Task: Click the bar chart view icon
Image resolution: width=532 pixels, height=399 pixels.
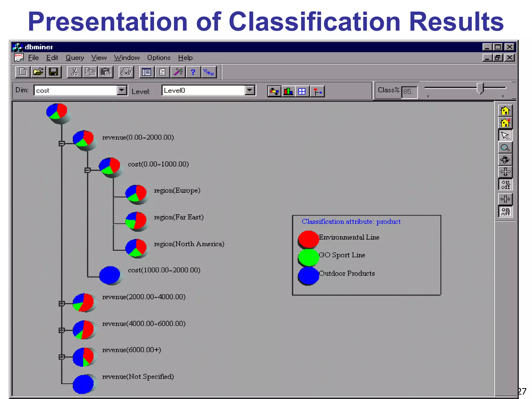Action: coord(288,91)
